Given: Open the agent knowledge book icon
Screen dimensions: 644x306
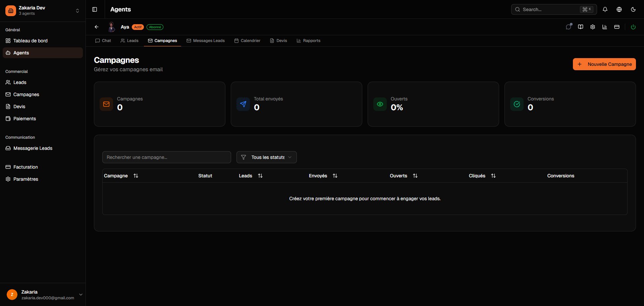Looking at the screenshot, I should 581,27.
